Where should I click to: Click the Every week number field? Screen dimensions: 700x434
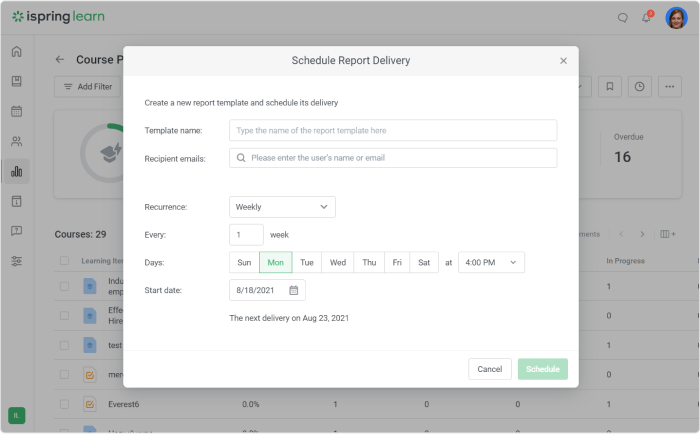coord(246,235)
